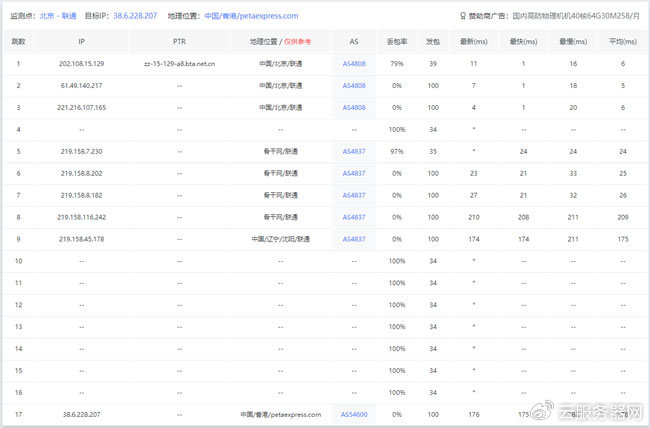Open the sponsor ad 国内高防物理机 text

(x=576, y=16)
